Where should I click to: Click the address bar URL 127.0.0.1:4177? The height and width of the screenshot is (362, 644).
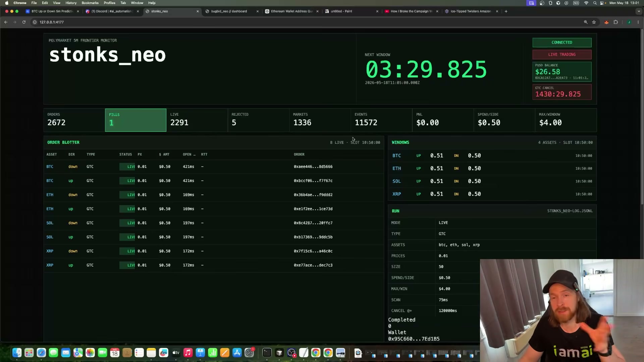click(52, 22)
